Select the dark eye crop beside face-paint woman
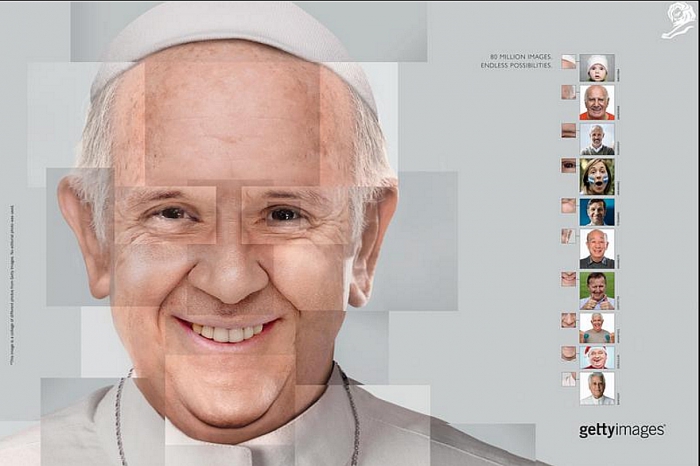 click(x=569, y=166)
